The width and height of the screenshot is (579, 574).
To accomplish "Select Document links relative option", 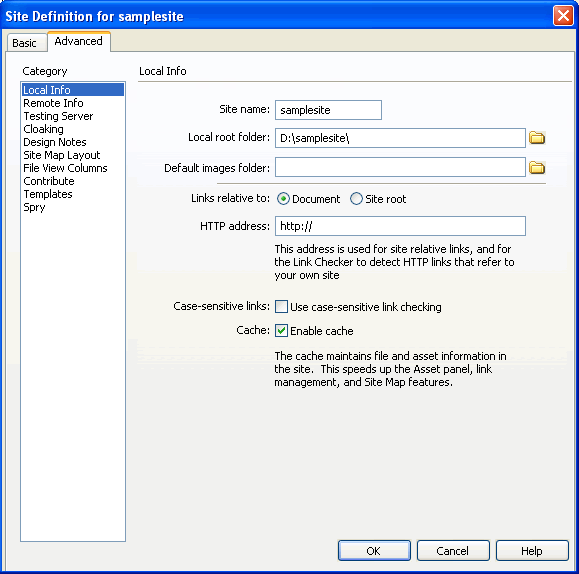I will tap(283, 199).
